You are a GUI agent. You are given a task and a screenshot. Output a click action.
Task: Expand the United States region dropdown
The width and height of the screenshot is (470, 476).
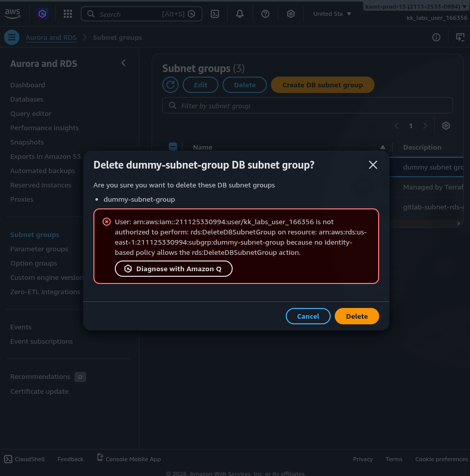pos(332,14)
